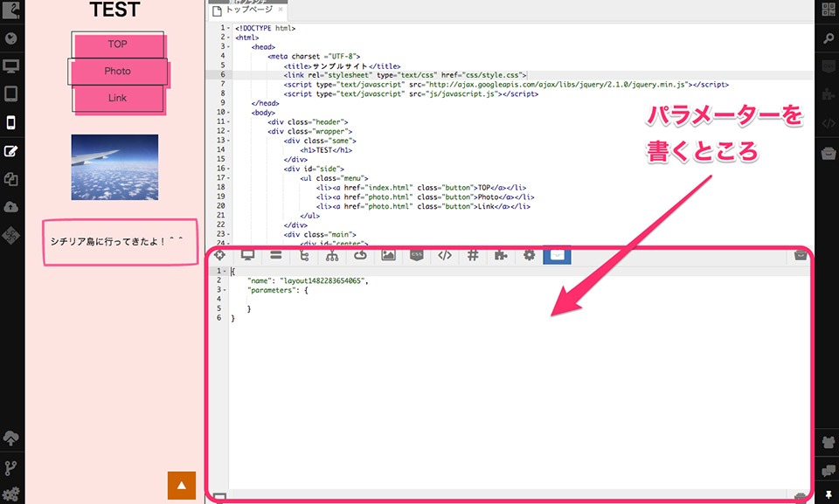Select the two-bar layout icon in lower toolbar

pyautogui.click(x=276, y=255)
